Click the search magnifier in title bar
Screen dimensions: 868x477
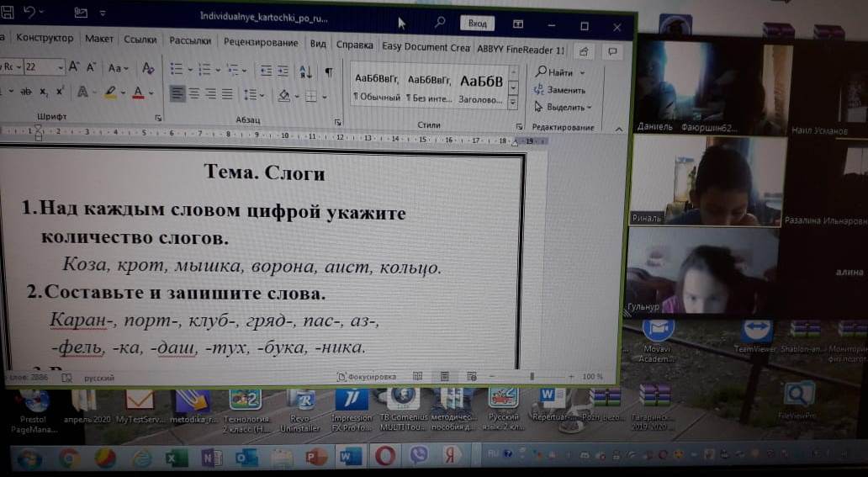440,24
